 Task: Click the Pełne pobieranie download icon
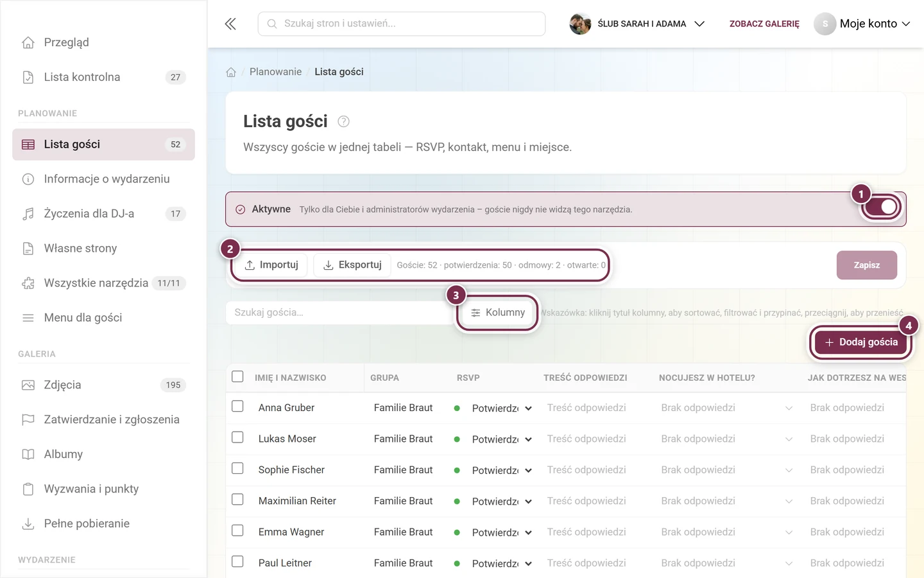[x=28, y=523]
